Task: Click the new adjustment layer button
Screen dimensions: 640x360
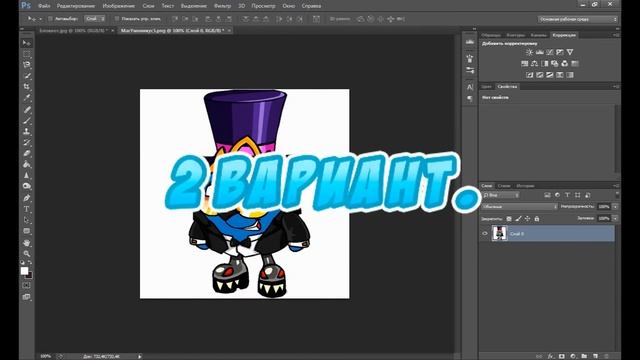Action: pyautogui.click(x=573, y=356)
